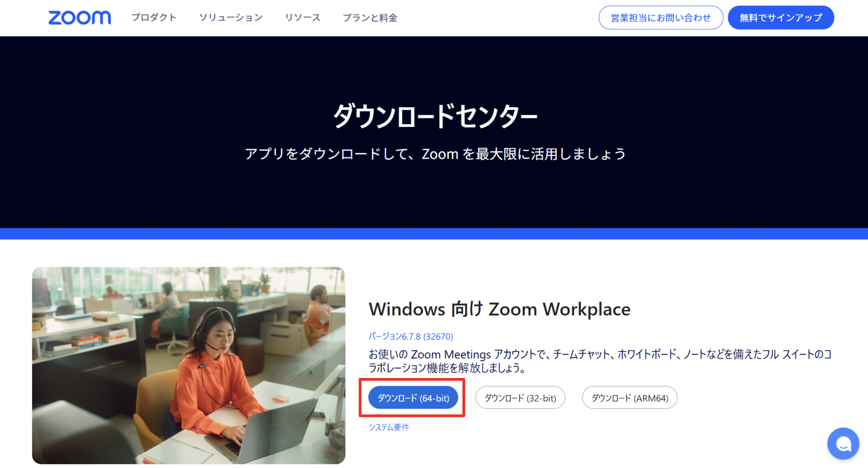Choose the ダウンロード (ARM64) option

(629, 398)
